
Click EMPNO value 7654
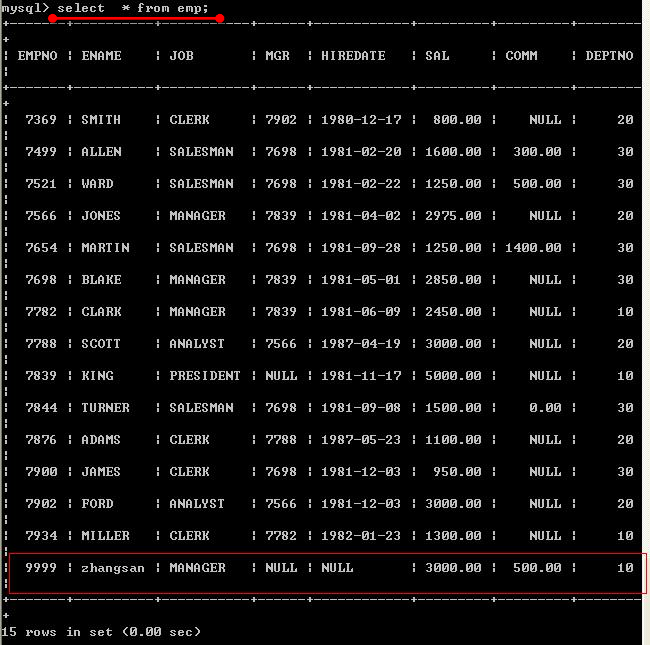pos(41,248)
